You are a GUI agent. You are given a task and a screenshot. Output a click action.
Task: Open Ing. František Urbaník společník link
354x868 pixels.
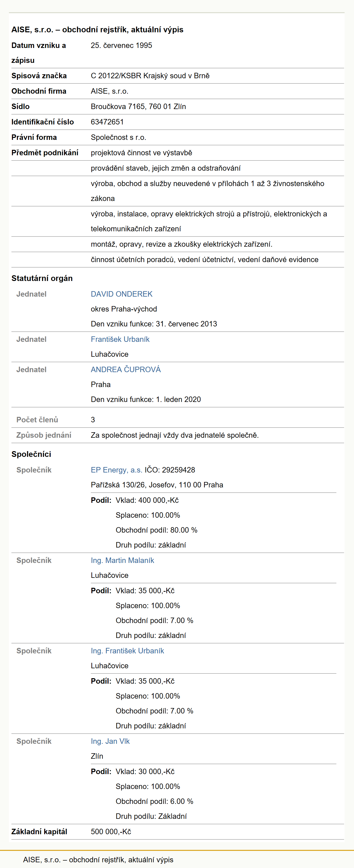[127, 650]
